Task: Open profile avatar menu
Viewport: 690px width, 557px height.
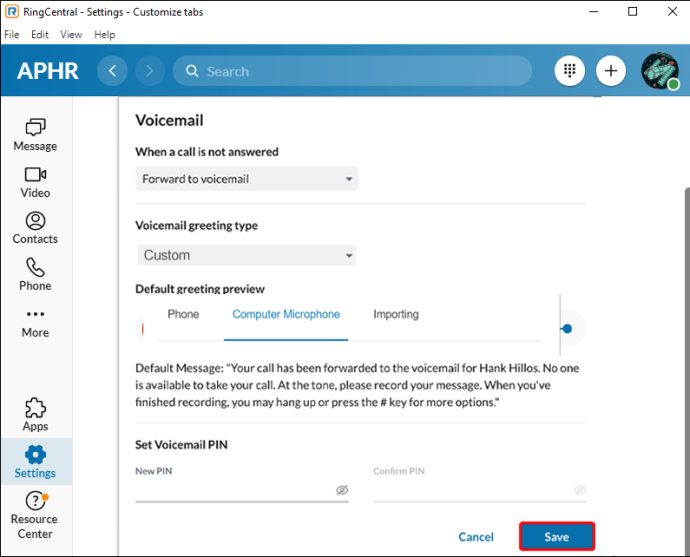Action: coord(659,71)
